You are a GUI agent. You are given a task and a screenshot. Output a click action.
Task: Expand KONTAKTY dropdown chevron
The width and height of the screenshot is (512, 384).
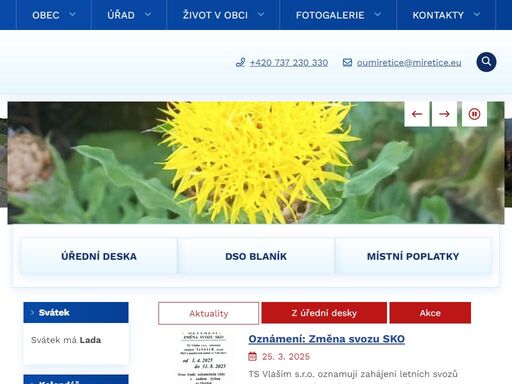477,14
